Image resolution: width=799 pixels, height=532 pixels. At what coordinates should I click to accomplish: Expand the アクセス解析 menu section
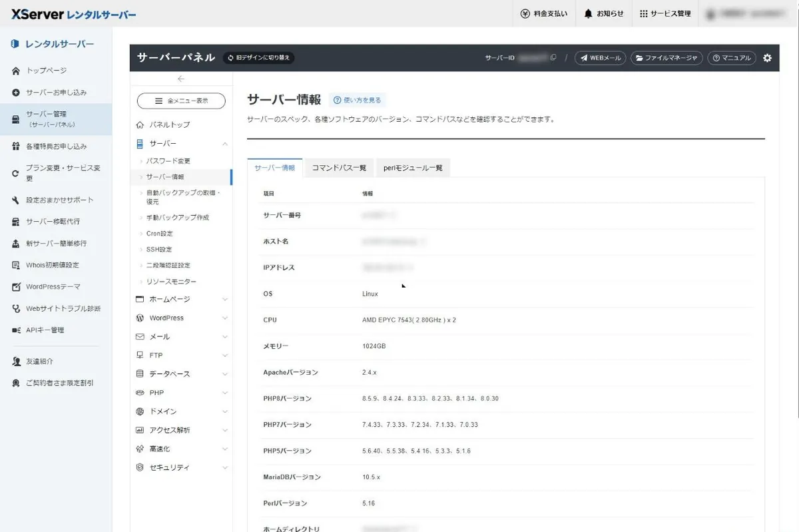pyautogui.click(x=181, y=430)
